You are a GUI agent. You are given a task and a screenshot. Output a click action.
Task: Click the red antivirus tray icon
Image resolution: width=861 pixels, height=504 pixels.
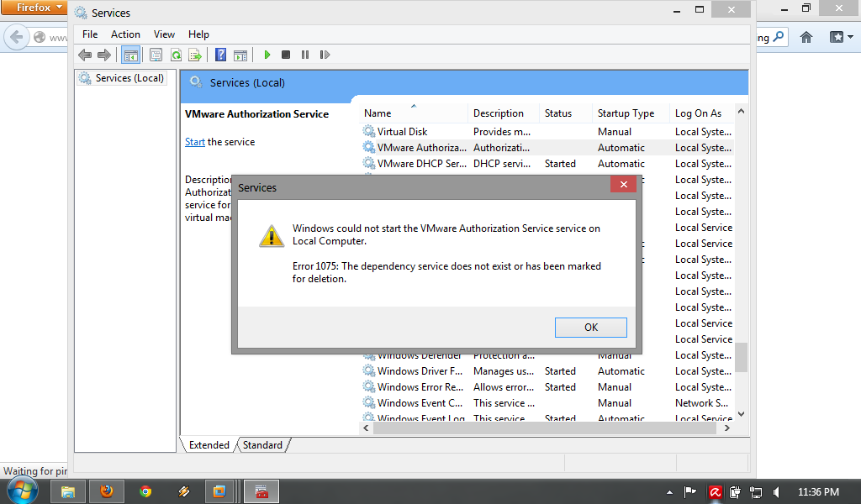pos(715,492)
